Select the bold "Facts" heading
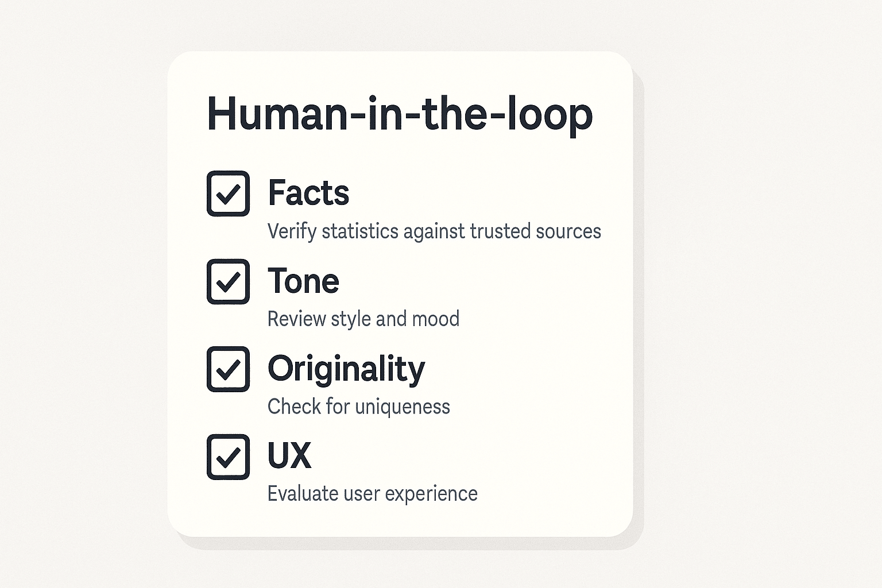This screenshot has height=588, width=882. pyautogui.click(x=308, y=193)
